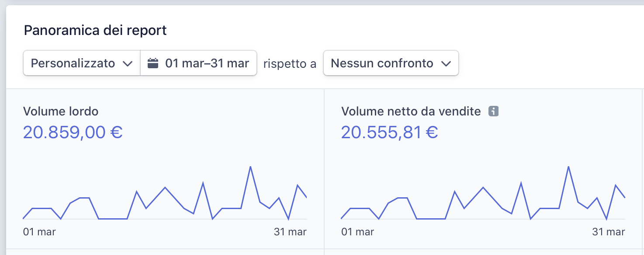Screen dimensions: 644x255
Task: Click the 01 mar label under Volume lordo chart
Action: (39, 232)
